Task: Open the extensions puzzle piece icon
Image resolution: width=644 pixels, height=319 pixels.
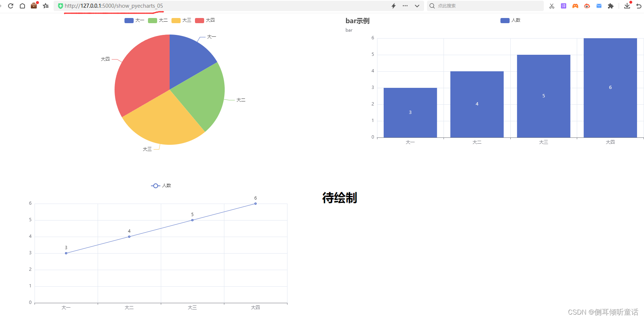Action: point(611,6)
